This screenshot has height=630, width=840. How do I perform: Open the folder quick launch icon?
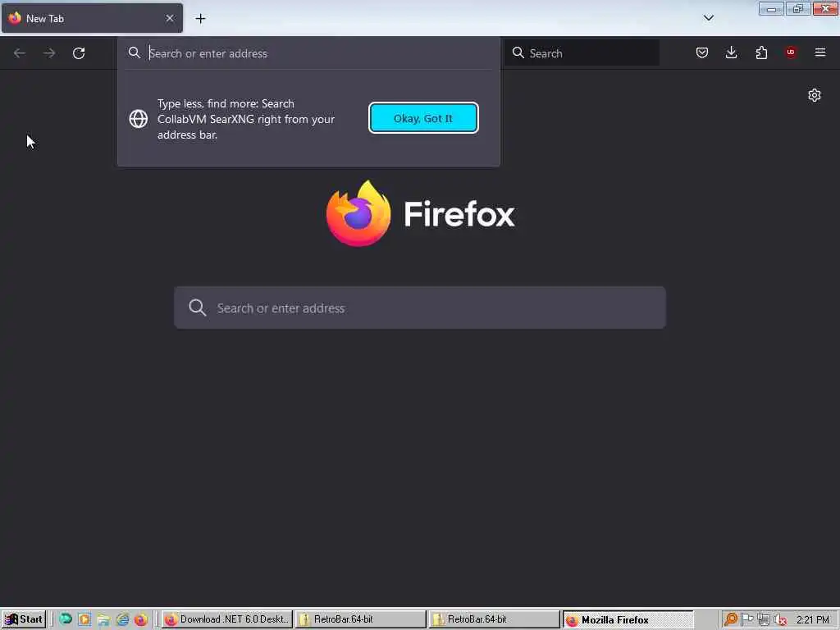tap(103, 620)
